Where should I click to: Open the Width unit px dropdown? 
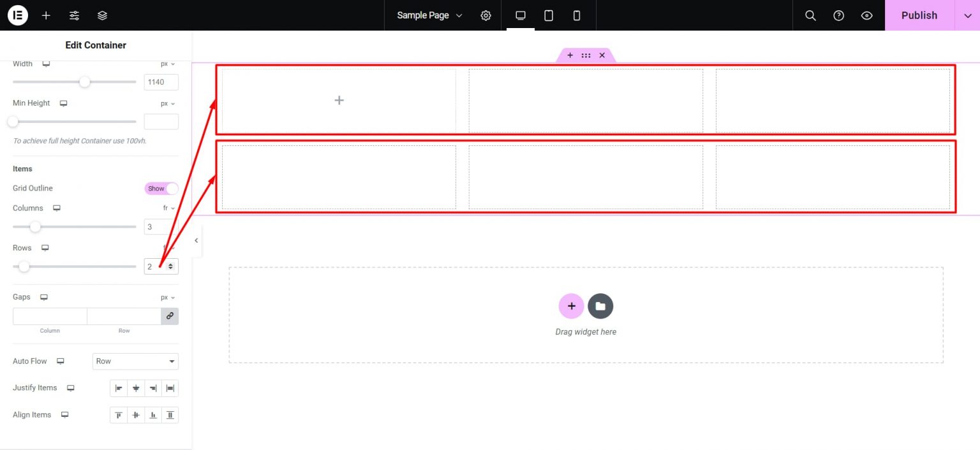167,64
